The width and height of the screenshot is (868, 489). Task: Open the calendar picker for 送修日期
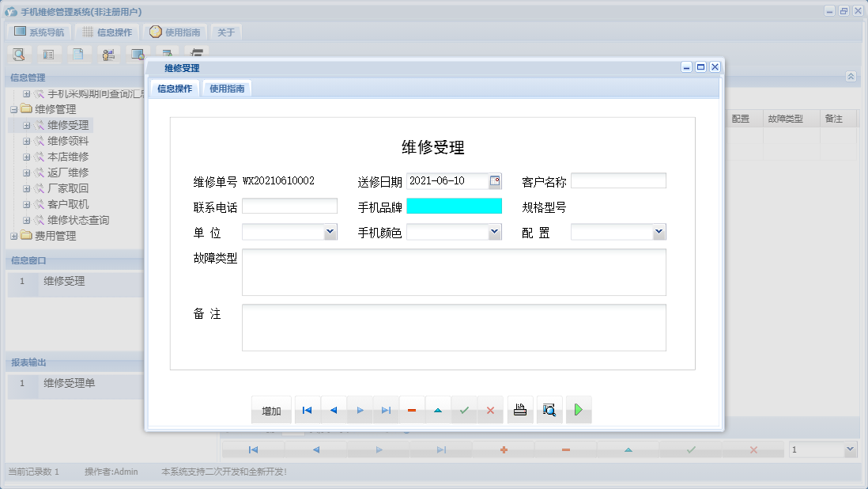tap(495, 181)
